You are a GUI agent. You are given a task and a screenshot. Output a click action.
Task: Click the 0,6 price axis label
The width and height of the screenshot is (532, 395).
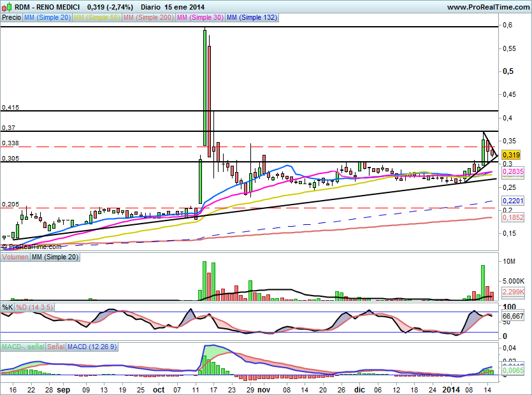[508, 25]
